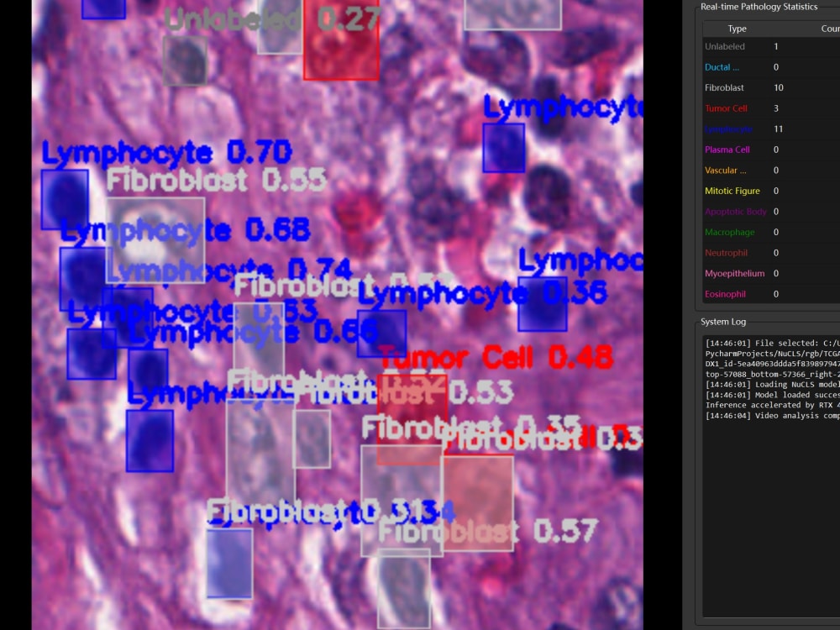Viewport: 840px width, 630px height.
Task: Click the PycharmProjects/NuCLS path log line
Action: [773, 354]
